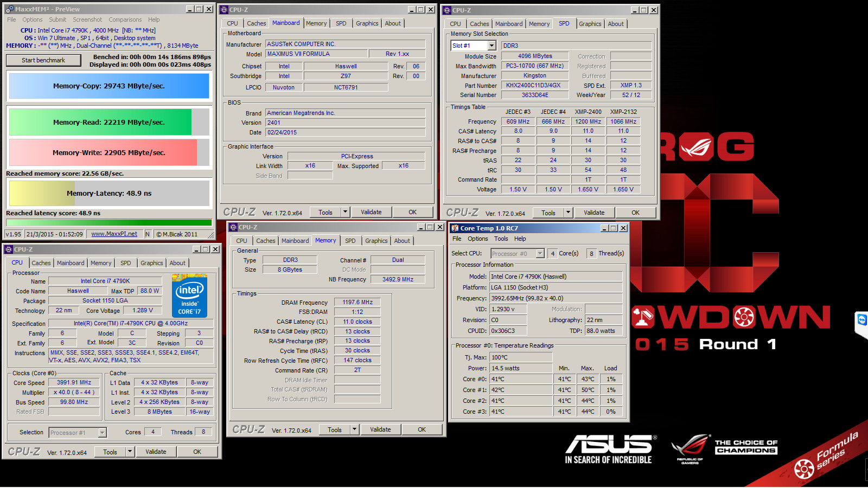This screenshot has width=868, height=488.
Task: Open the File menu in Core Temp
Action: click(457, 239)
